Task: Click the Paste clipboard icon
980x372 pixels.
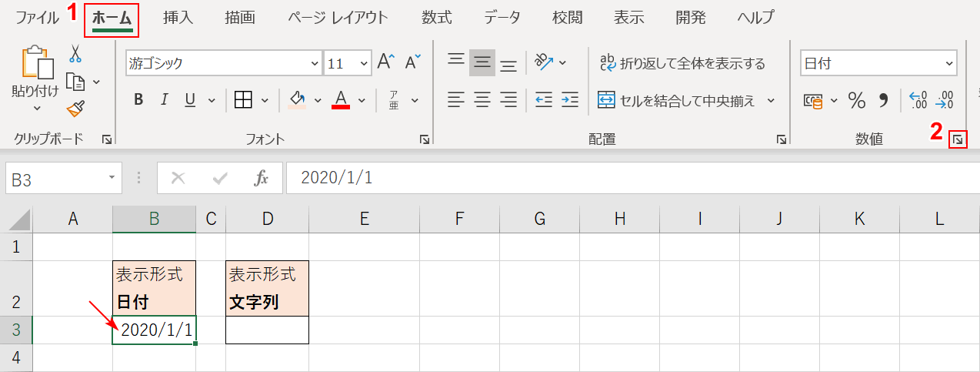Action: (38, 63)
